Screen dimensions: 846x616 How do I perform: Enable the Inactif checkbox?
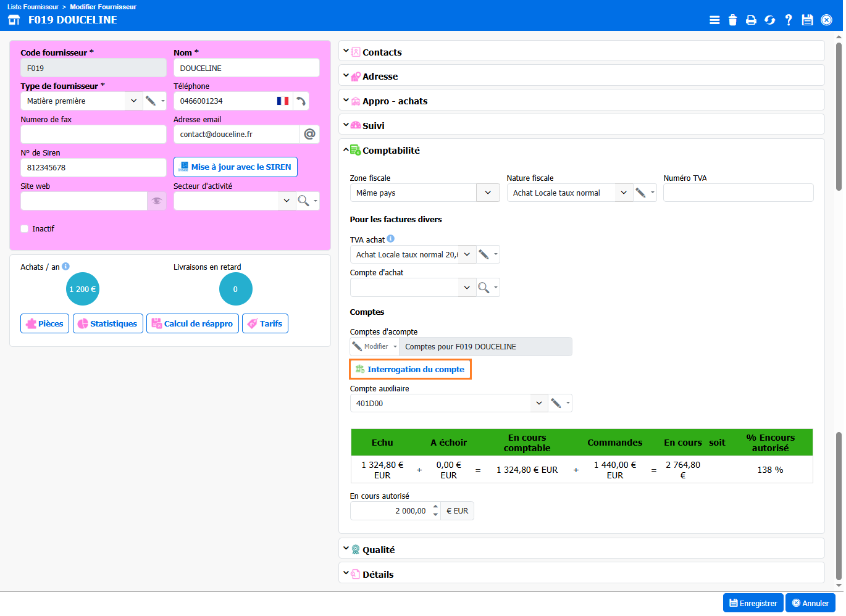click(x=25, y=229)
